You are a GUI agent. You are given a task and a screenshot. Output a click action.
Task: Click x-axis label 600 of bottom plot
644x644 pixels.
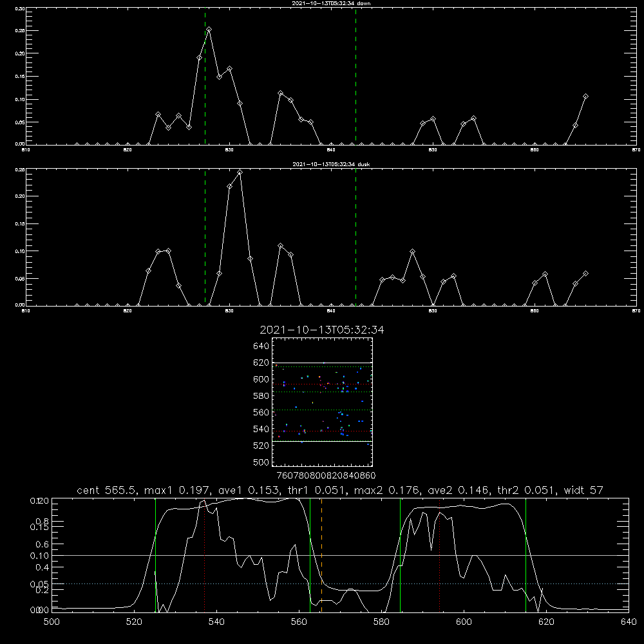tap(464, 622)
